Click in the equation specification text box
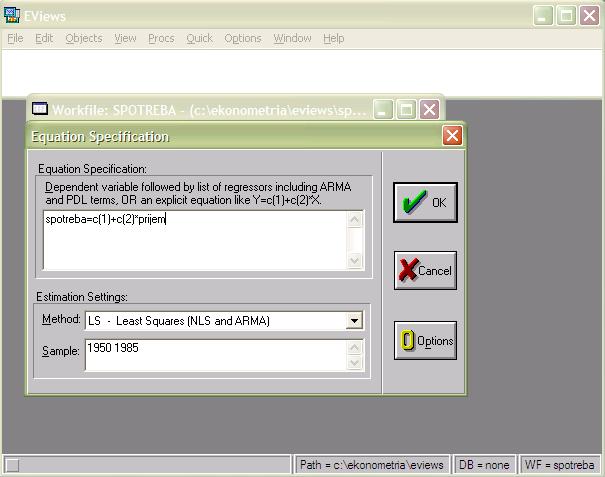 (x=195, y=239)
